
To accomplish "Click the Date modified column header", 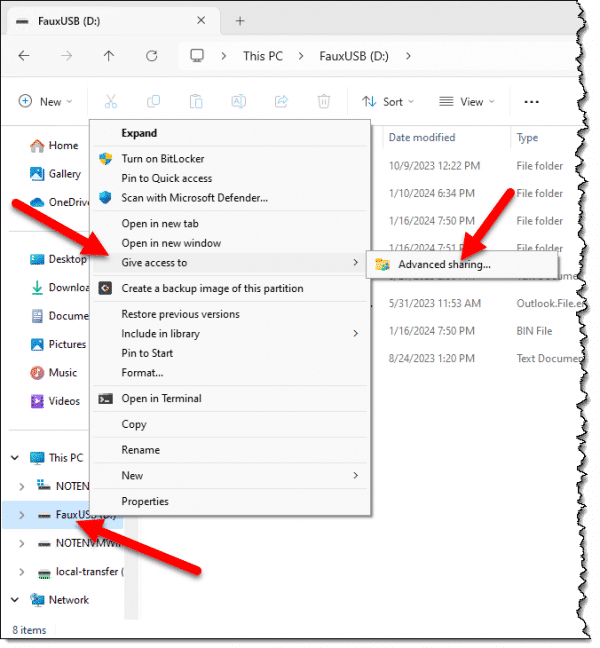I will tap(421, 137).
